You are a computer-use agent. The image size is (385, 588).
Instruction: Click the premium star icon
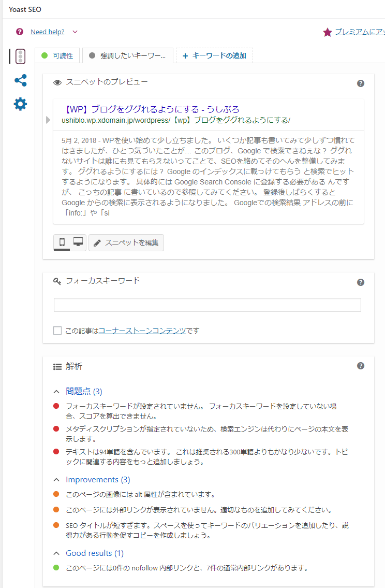327,32
